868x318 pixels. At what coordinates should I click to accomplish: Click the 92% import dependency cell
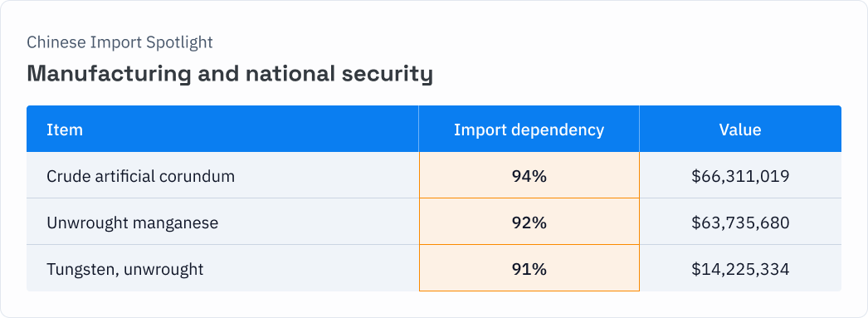[529, 223]
